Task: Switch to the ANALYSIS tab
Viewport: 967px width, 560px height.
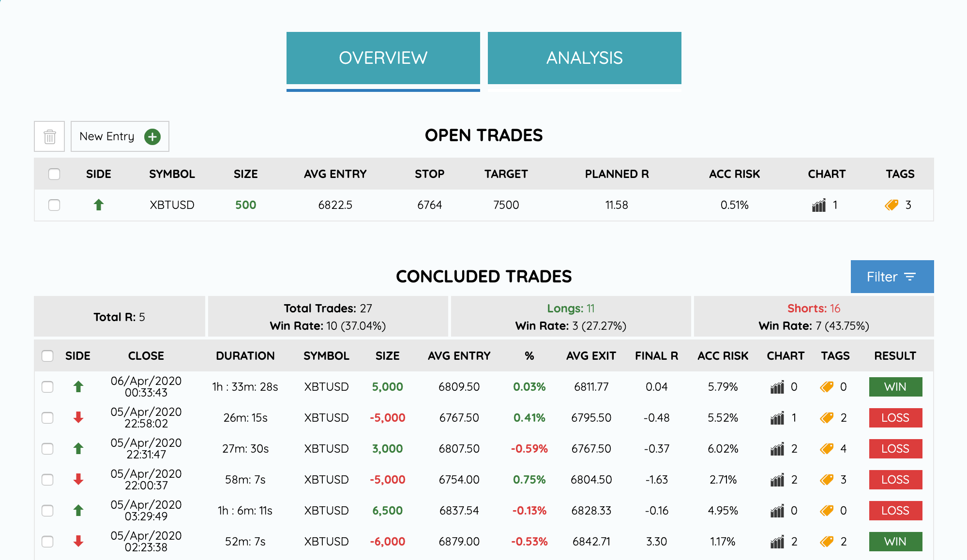Action: pyautogui.click(x=584, y=58)
